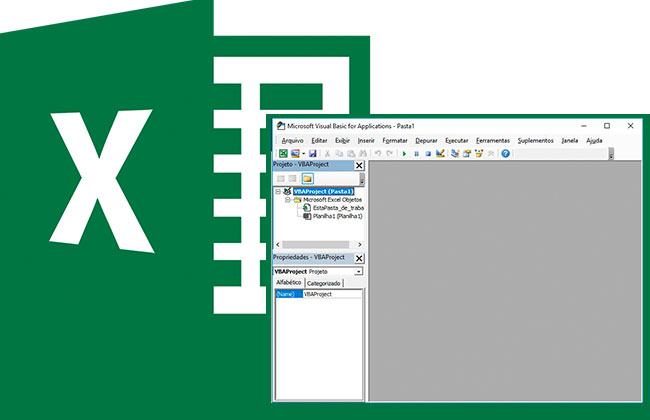
Task: Select the (Name) property row
Action: [289, 294]
